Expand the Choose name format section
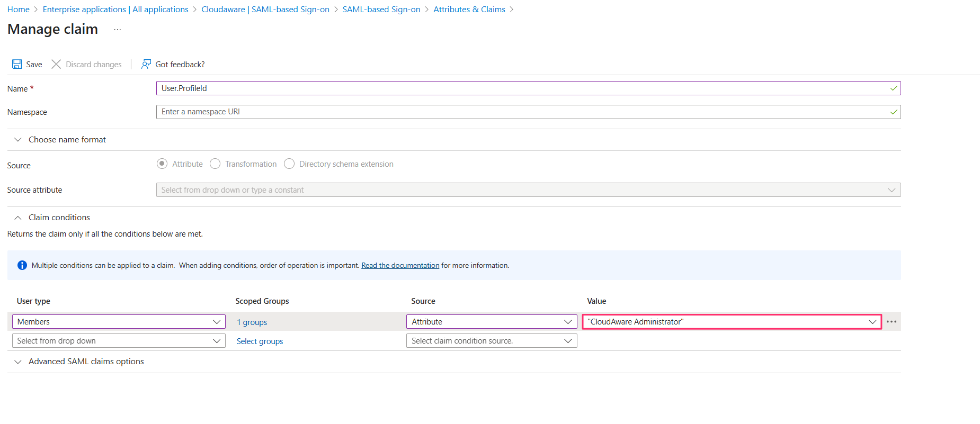The width and height of the screenshot is (980, 424). tap(18, 140)
